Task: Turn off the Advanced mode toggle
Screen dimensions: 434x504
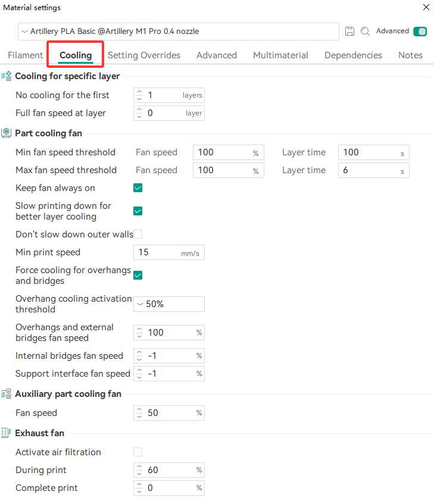Action: (420, 32)
